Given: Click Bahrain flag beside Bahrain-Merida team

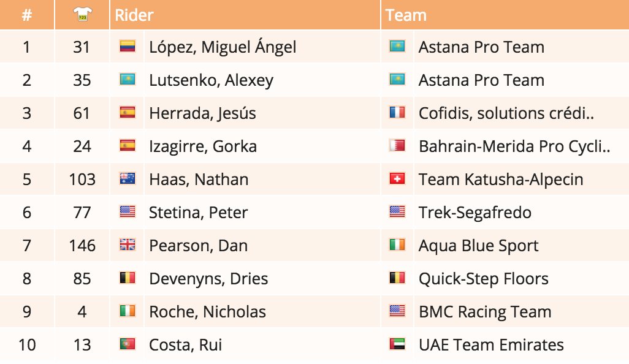Looking at the screenshot, I should click(397, 145).
